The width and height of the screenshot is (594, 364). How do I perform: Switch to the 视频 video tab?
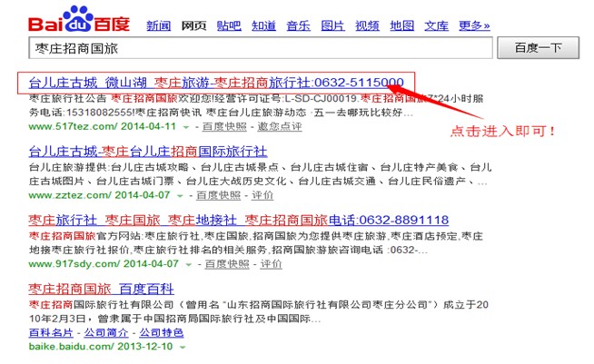click(x=367, y=25)
